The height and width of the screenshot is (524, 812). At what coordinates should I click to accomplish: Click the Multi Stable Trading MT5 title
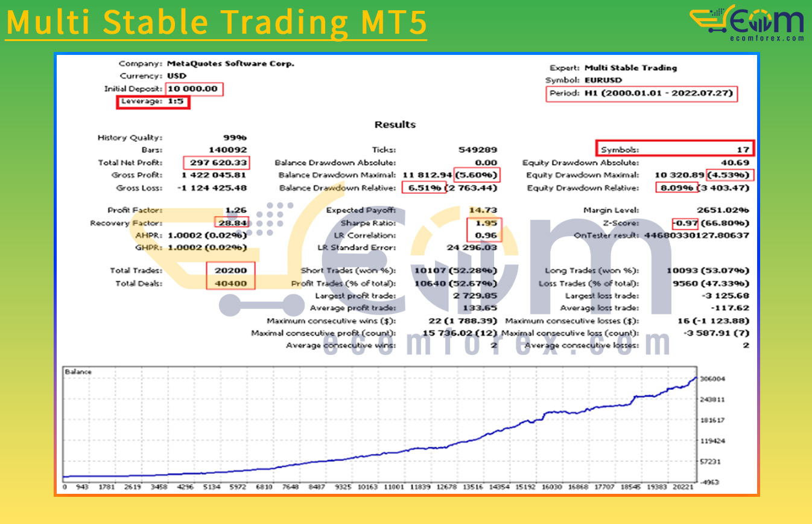coord(216,22)
